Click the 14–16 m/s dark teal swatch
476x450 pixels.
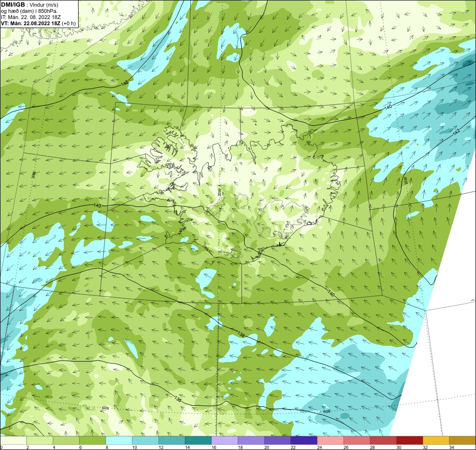pyautogui.click(x=198, y=440)
